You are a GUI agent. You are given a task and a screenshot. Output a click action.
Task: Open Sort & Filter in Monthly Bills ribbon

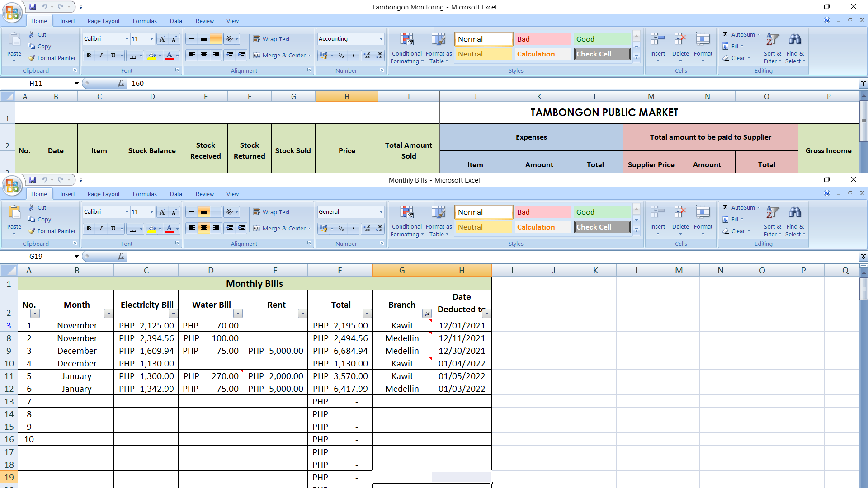[772, 221]
